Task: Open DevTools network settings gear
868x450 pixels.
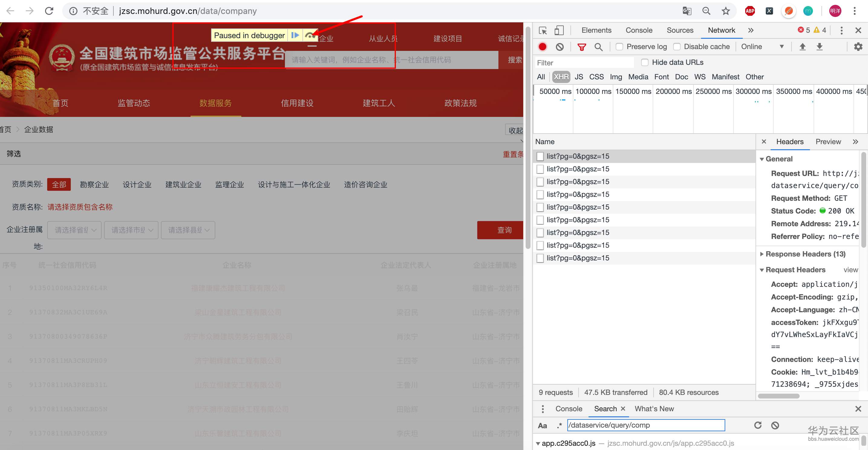Action: click(858, 47)
